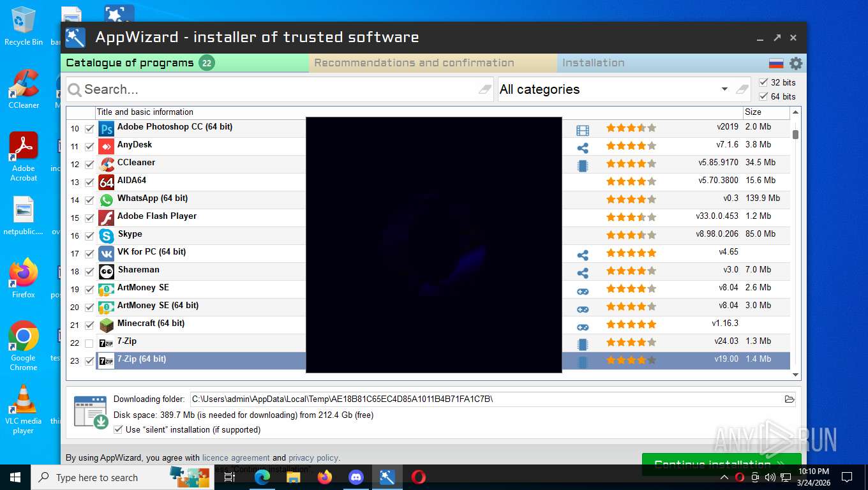The height and width of the screenshot is (490, 868).
Task: Disable the silent installation checkbox
Action: point(118,429)
